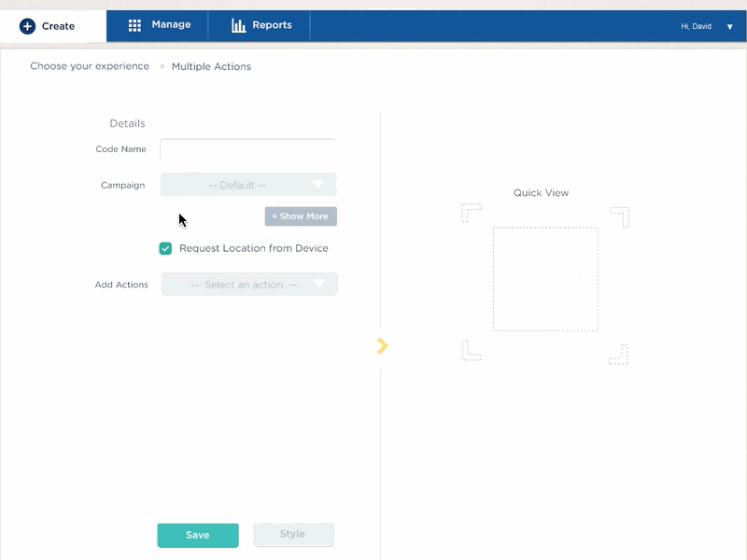Click the Code Name input field

coord(247,149)
